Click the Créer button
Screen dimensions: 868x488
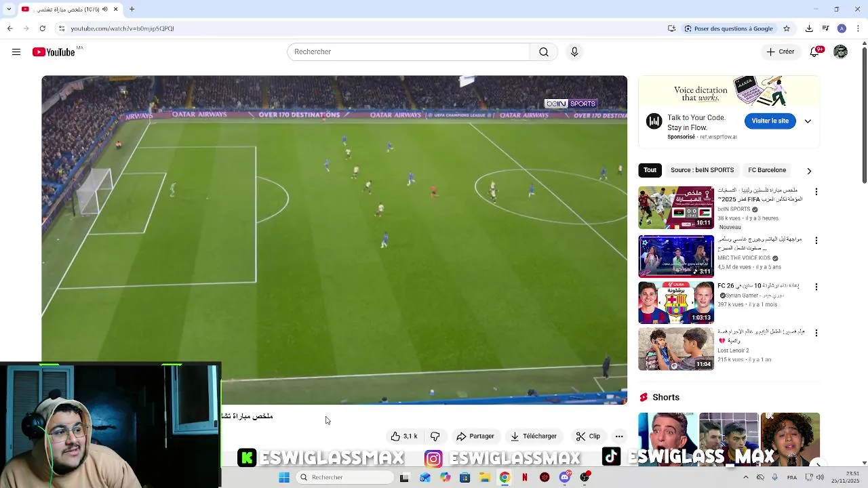click(780, 52)
